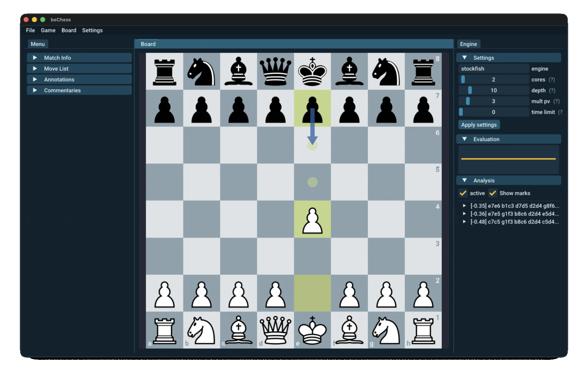The image size is (588, 384).
Task: Select the white knight on g1
Action: (x=386, y=330)
